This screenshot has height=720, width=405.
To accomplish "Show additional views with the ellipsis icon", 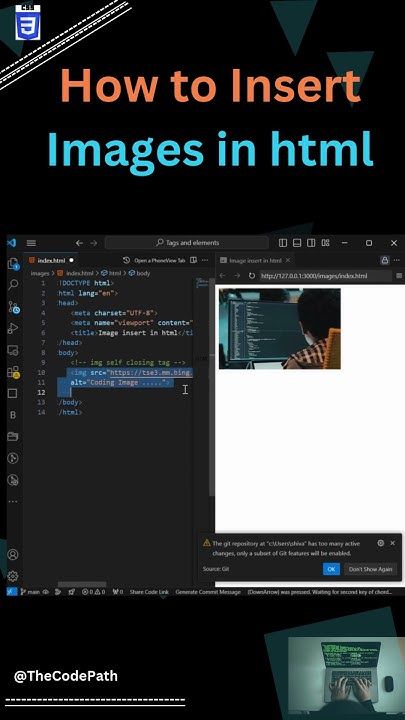I will click(13, 501).
